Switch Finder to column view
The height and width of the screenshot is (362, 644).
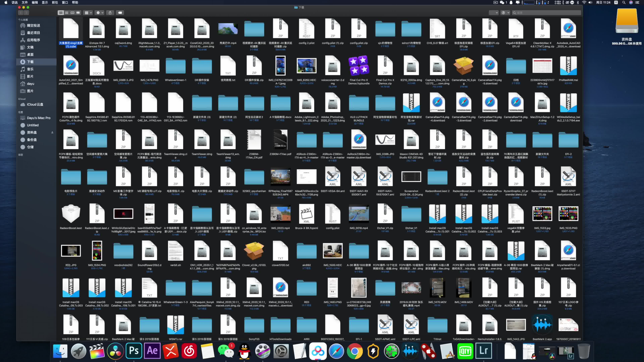(72, 13)
